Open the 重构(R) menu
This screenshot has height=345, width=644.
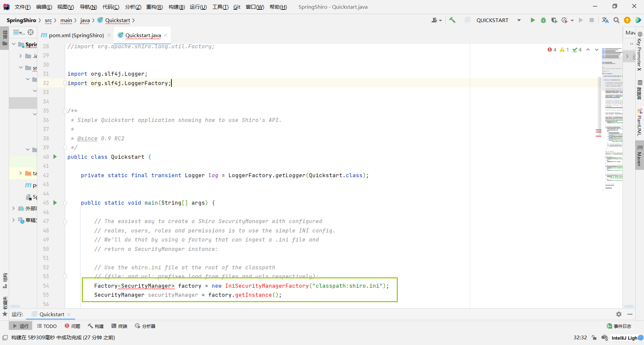pos(154,7)
